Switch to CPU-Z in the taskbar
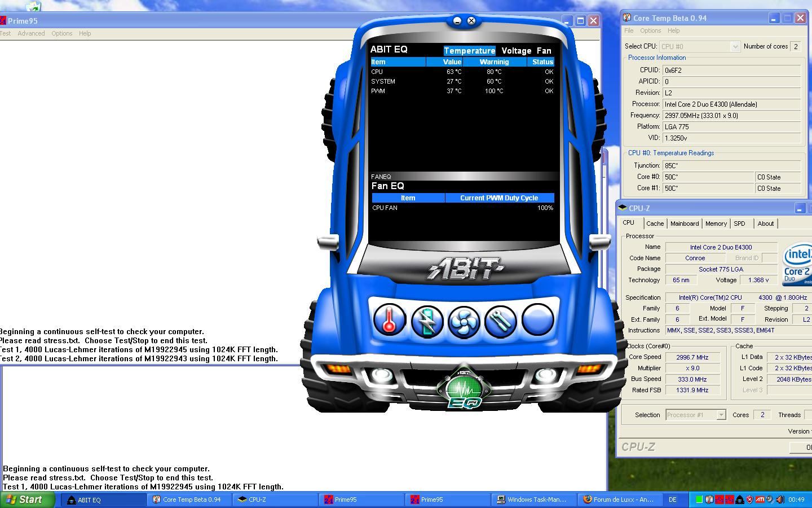Screen dimensions: 812x508 coord(276,500)
